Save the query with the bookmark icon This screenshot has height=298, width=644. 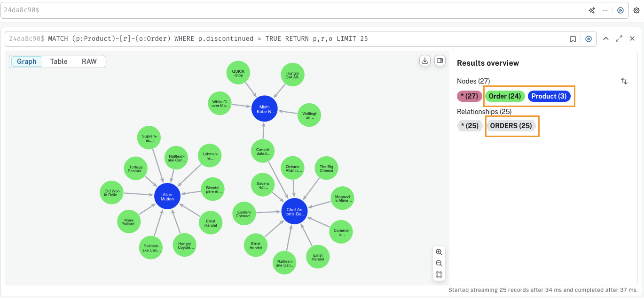click(573, 39)
